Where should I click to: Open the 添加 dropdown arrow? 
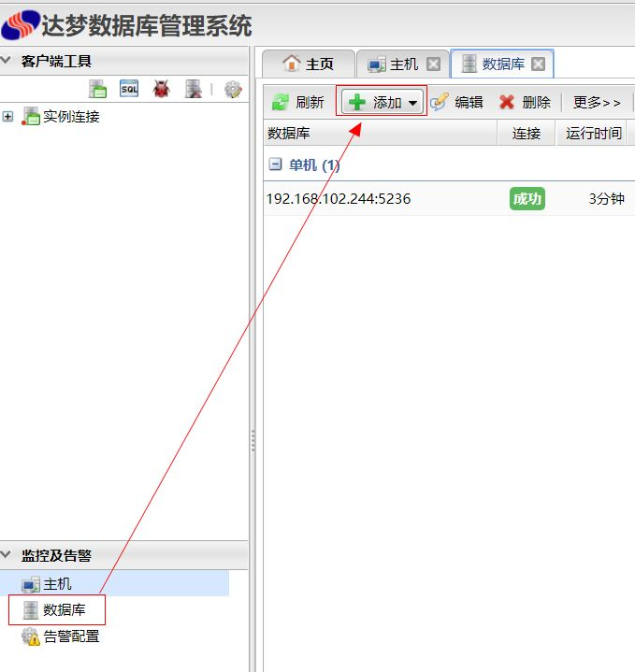point(412,103)
